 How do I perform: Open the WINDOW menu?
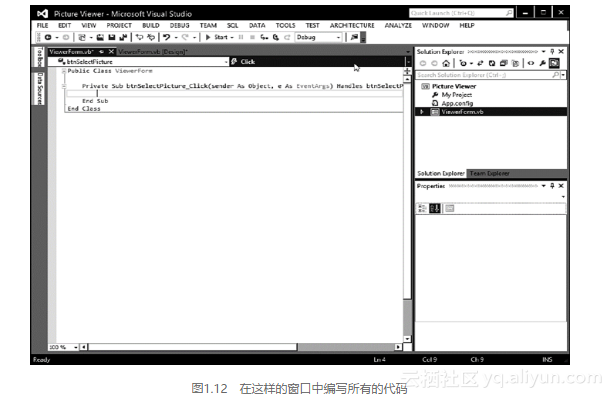coord(435,25)
